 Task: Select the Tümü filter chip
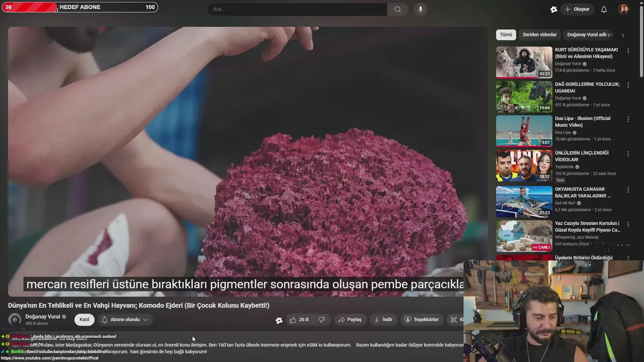tap(506, 35)
